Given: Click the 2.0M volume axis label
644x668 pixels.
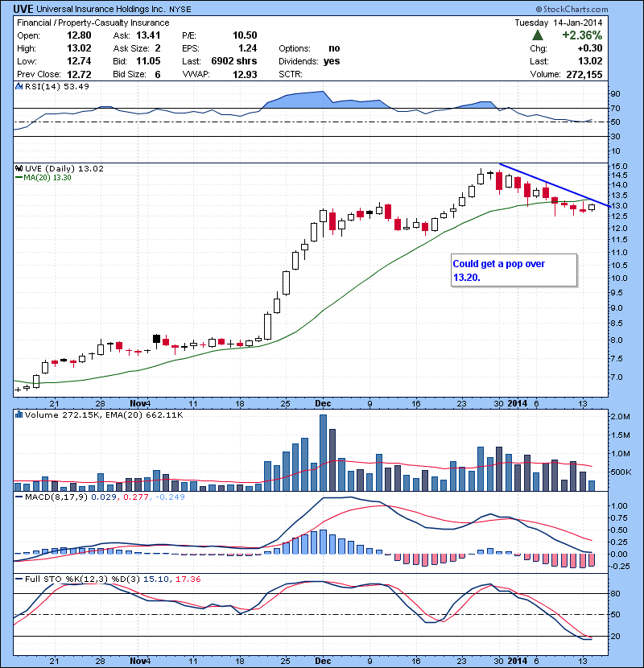Looking at the screenshot, I should (x=620, y=416).
